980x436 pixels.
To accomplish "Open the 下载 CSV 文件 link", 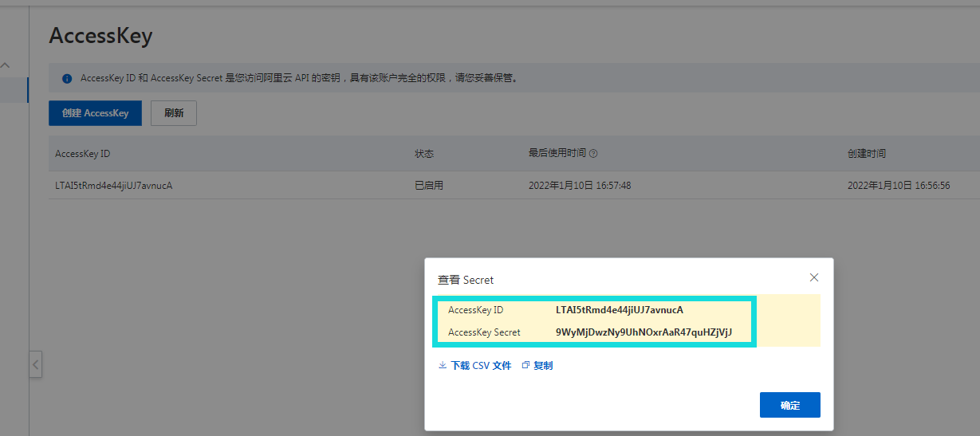I will tap(481, 365).
